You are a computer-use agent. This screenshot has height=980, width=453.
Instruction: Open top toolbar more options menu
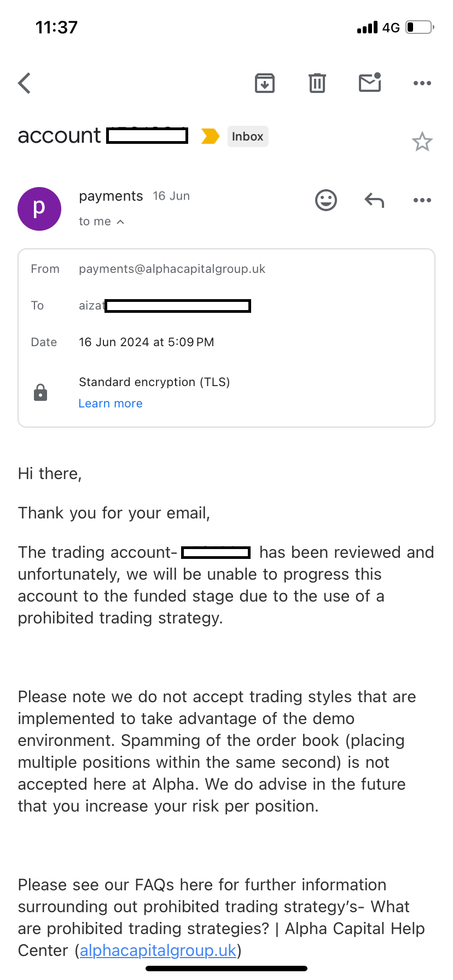(x=422, y=83)
